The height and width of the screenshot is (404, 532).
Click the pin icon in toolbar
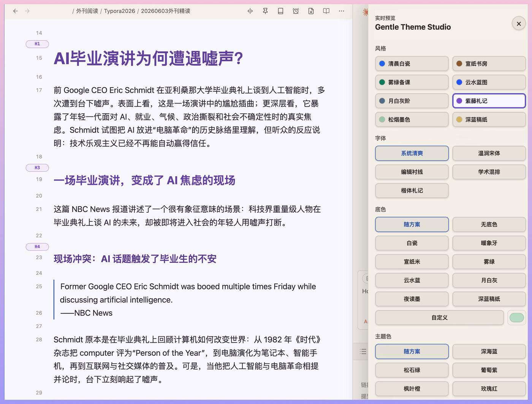[265, 11]
